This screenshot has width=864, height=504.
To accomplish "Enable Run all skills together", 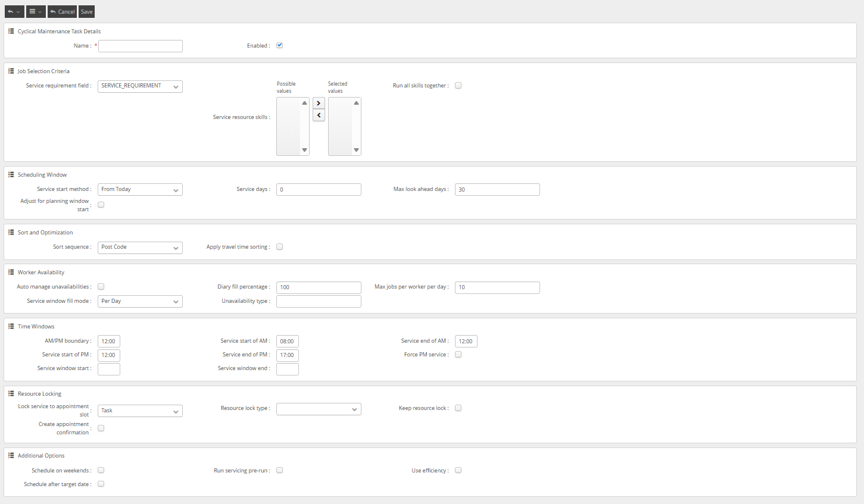I will point(458,86).
